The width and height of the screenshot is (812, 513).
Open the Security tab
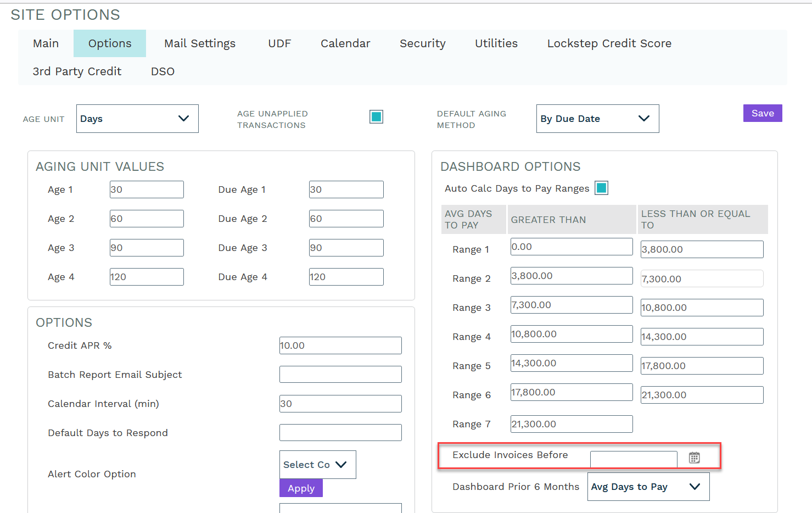click(x=422, y=43)
